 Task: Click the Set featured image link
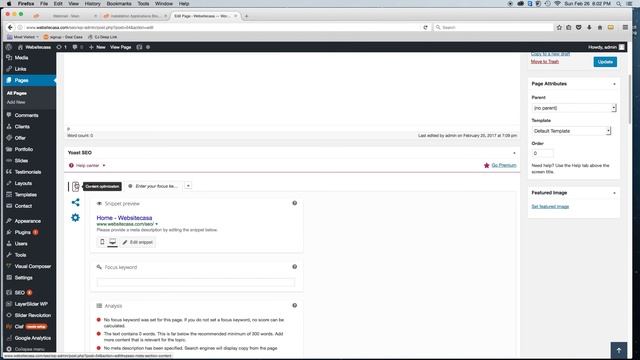pyautogui.click(x=550, y=207)
